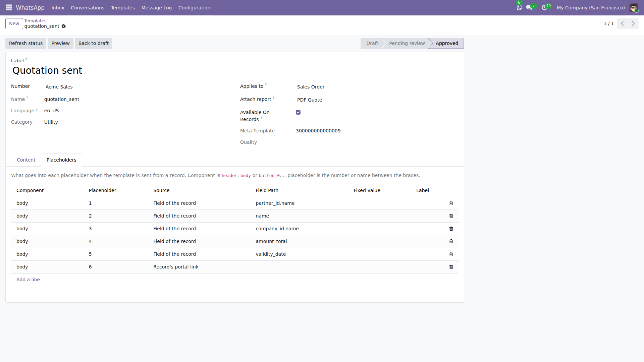Go to Templates breadcrumb link

(35, 20)
